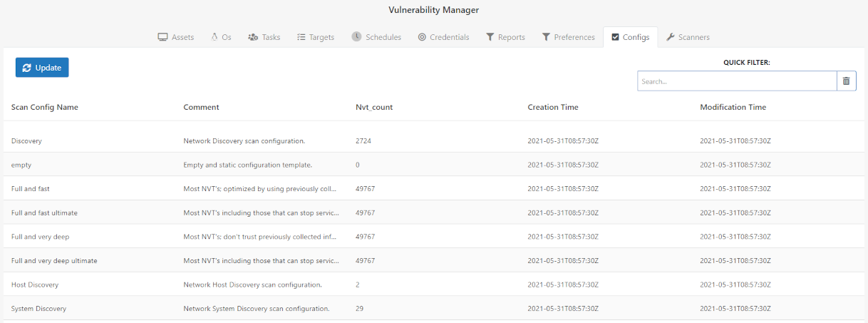This screenshot has width=868, height=323.
Task: Click the Update button
Action: coord(42,68)
